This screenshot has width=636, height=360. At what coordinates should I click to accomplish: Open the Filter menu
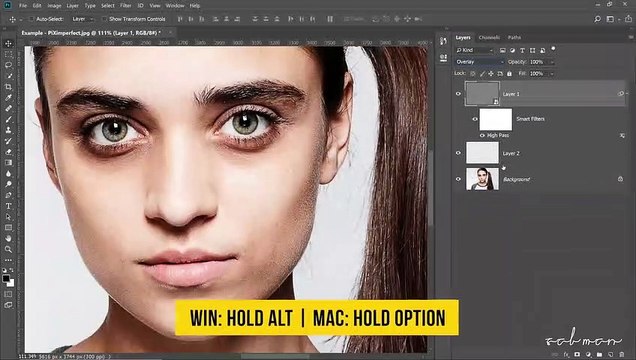pyautogui.click(x=125, y=6)
